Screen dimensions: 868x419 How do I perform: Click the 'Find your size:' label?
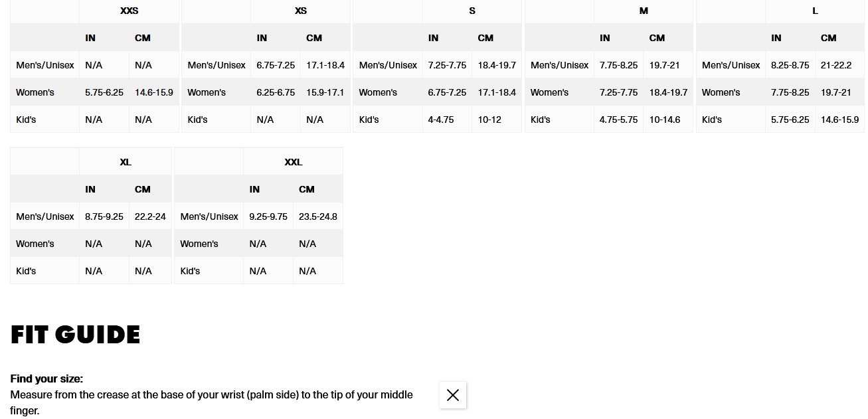pyautogui.click(x=46, y=378)
